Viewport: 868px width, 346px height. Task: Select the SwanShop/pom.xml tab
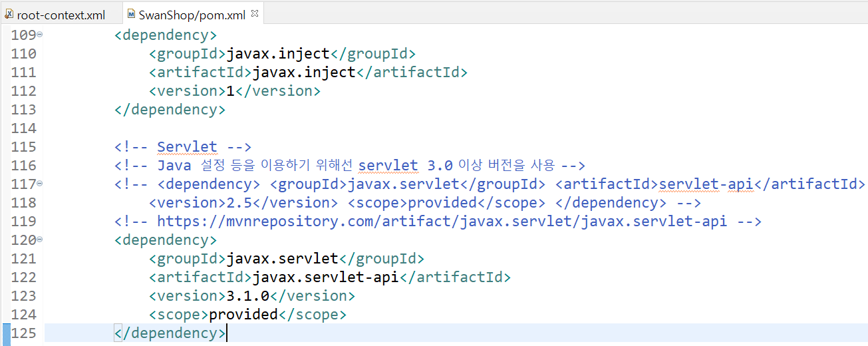(x=192, y=13)
